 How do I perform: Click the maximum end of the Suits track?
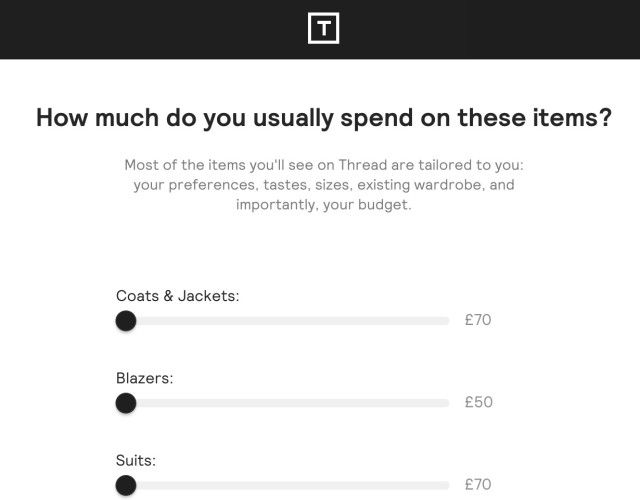pos(446,485)
